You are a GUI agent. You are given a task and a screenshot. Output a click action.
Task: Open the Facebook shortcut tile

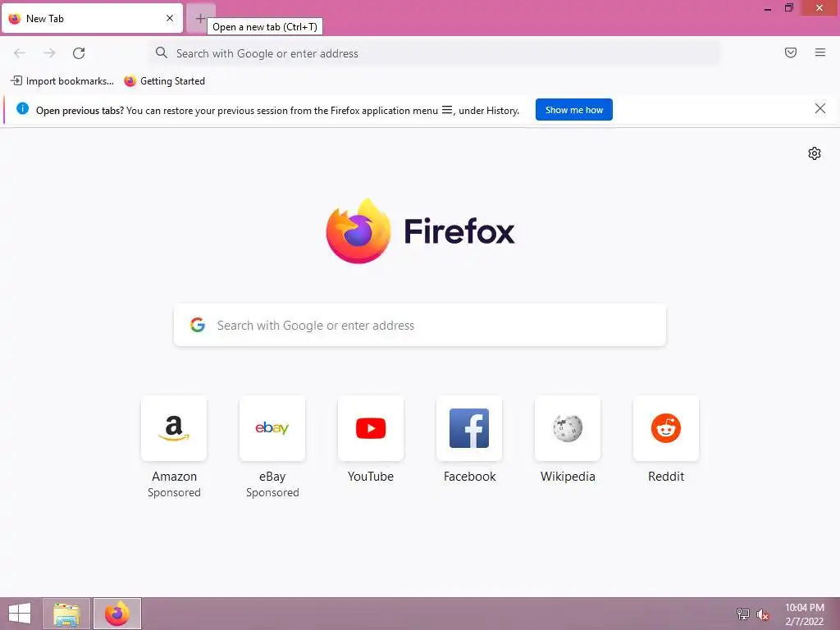[x=469, y=428]
